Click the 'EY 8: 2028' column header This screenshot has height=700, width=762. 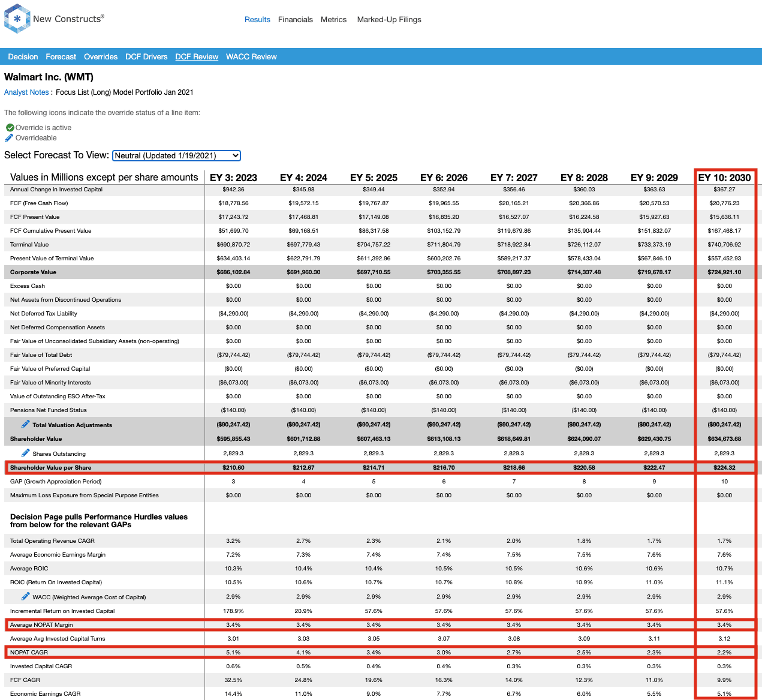[x=584, y=178]
